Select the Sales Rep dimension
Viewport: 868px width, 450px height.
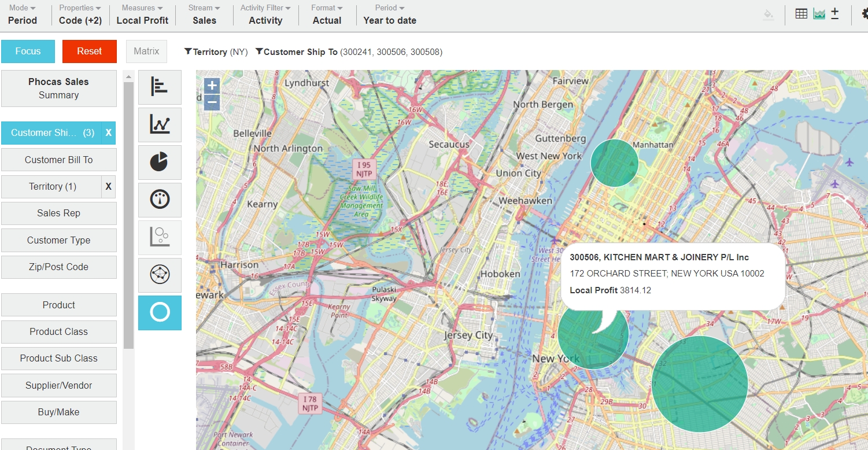pos(58,213)
